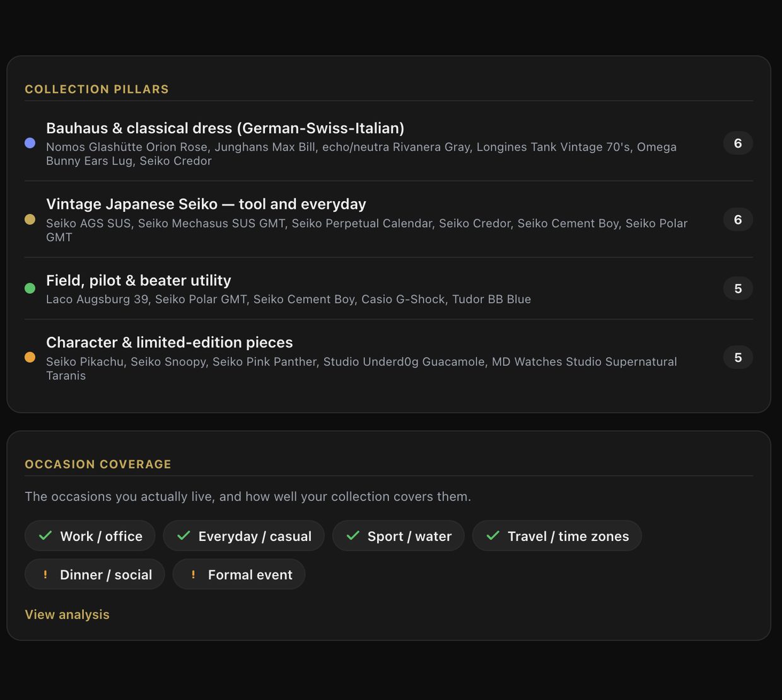The image size is (782, 700).
Task: Click the khaki dot beside Vintage Japanese Seiko
Action: click(30, 219)
